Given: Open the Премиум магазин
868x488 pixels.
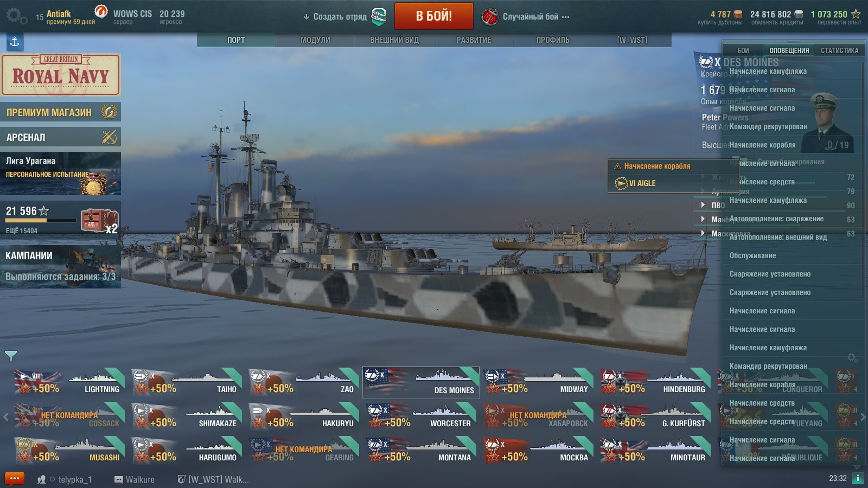Looking at the screenshot, I should [60, 112].
